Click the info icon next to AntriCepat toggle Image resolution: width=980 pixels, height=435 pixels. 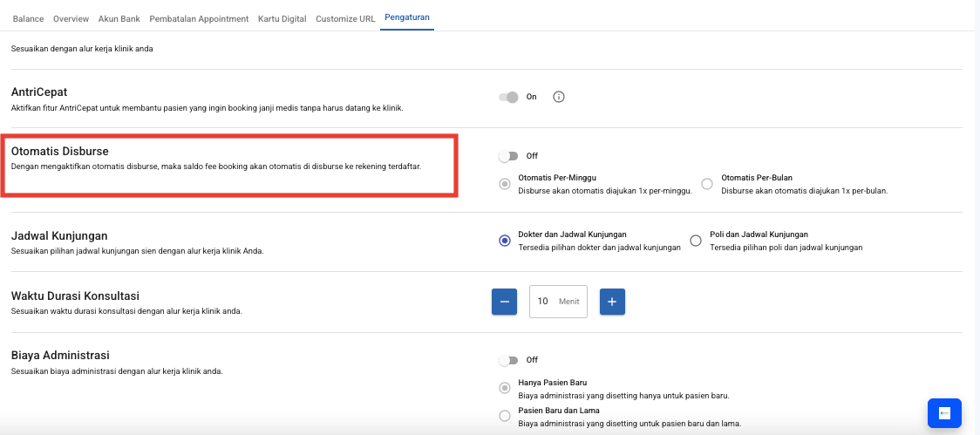(559, 97)
